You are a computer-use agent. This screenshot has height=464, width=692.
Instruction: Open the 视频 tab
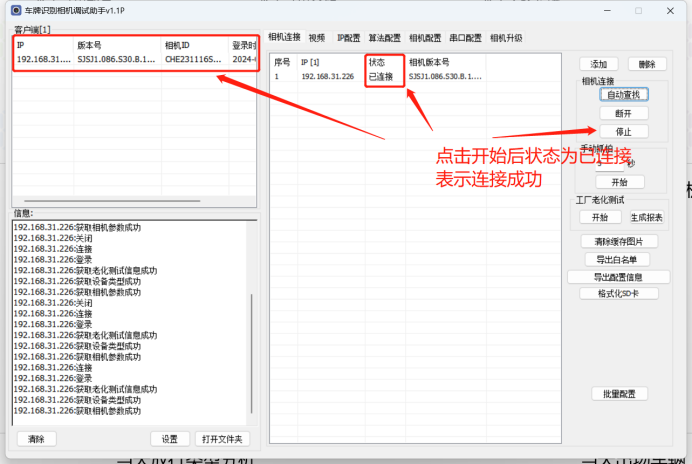[317, 38]
